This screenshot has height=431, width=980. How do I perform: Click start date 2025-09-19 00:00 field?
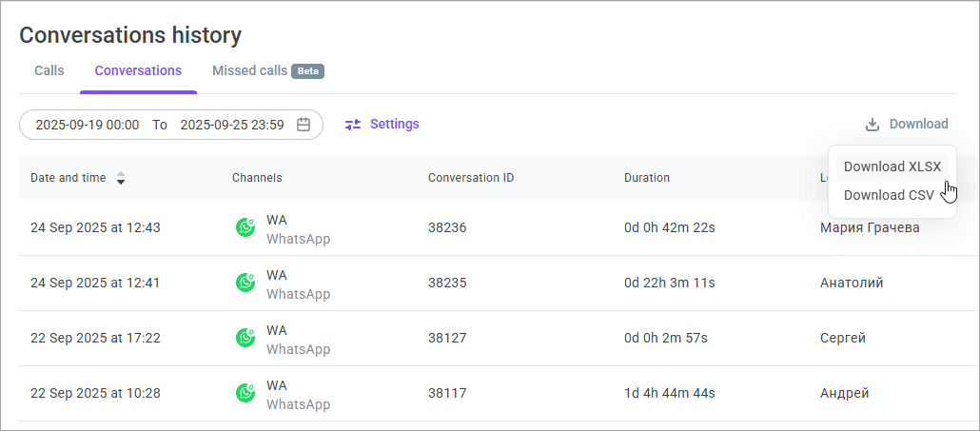88,125
